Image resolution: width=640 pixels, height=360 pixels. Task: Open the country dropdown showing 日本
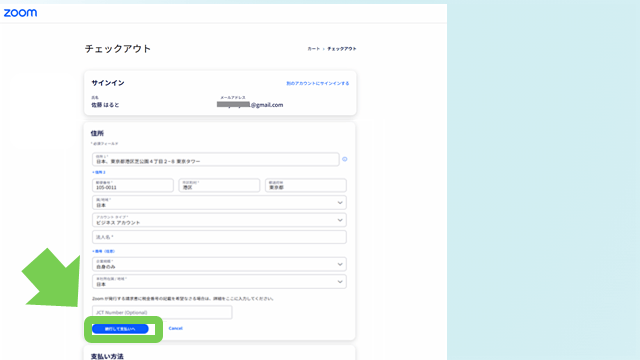click(219, 203)
